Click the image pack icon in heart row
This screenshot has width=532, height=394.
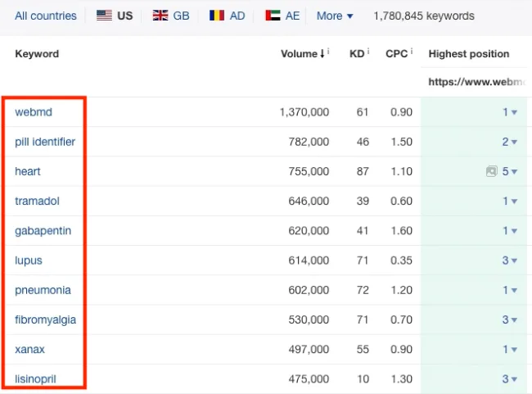(491, 171)
